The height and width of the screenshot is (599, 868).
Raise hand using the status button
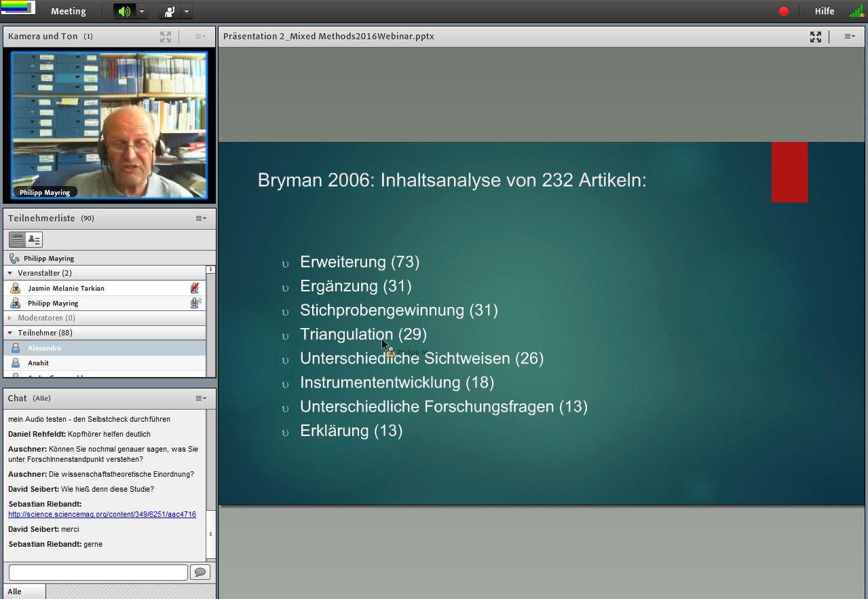169,12
